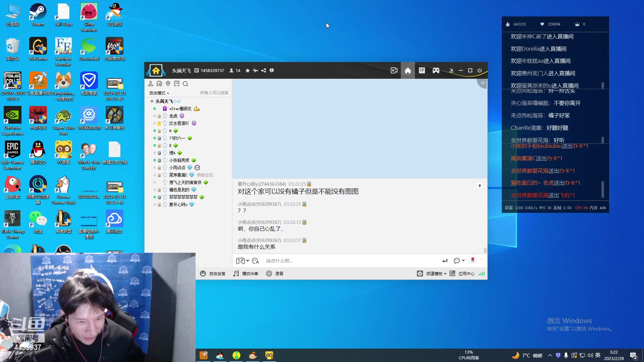Select user 77的六一 in channel list
The width and height of the screenshot is (644, 362).
pyautogui.click(x=177, y=138)
